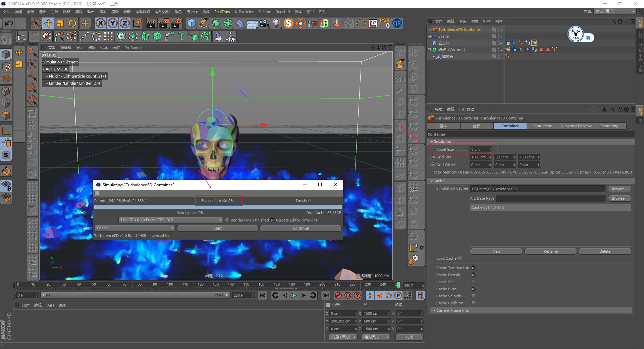The height and width of the screenshot is (349, 644).
Task: Disable the Cache Density checkbox
Action: click(x=474, y=275)
